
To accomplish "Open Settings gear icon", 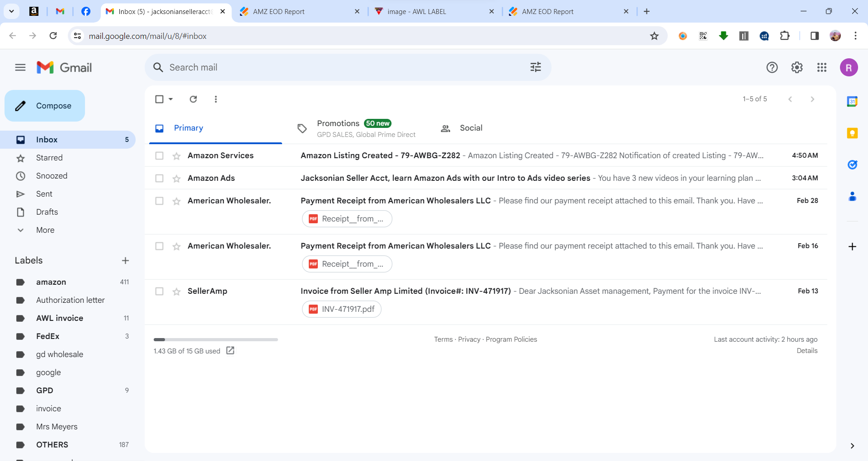I will pyautogui.click(x=797, y=67).
